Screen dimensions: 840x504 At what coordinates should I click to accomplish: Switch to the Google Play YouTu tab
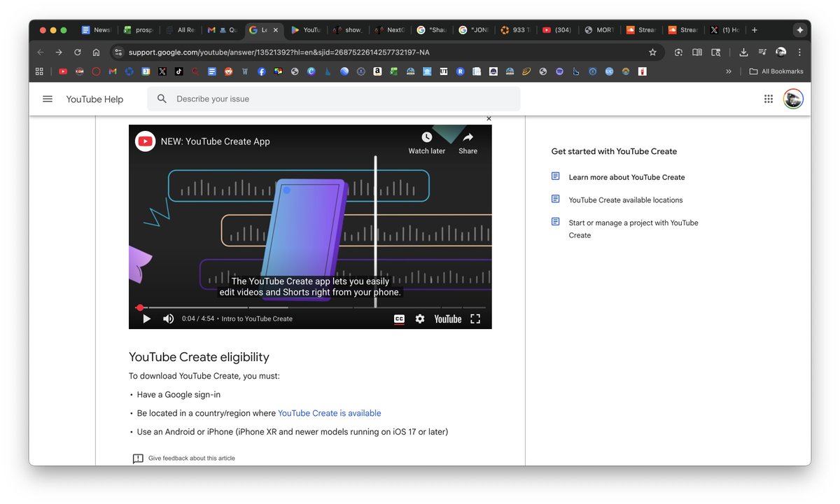click(306, 30)
